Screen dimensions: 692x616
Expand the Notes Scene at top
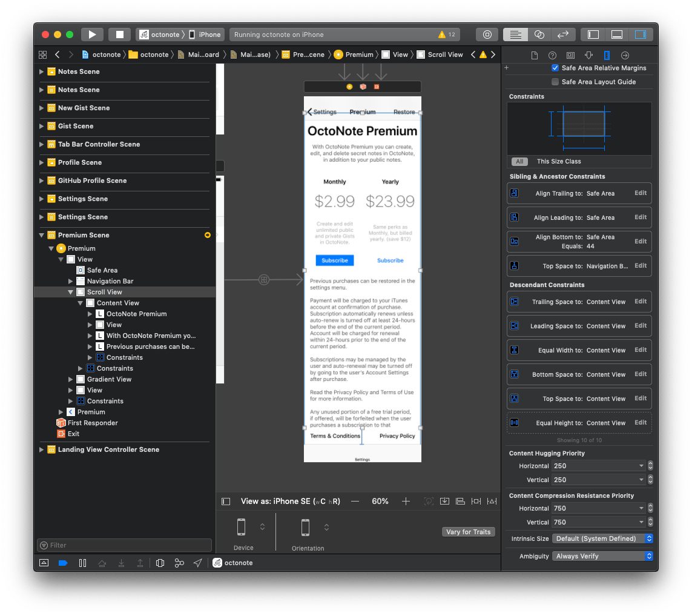pos(42,71)
